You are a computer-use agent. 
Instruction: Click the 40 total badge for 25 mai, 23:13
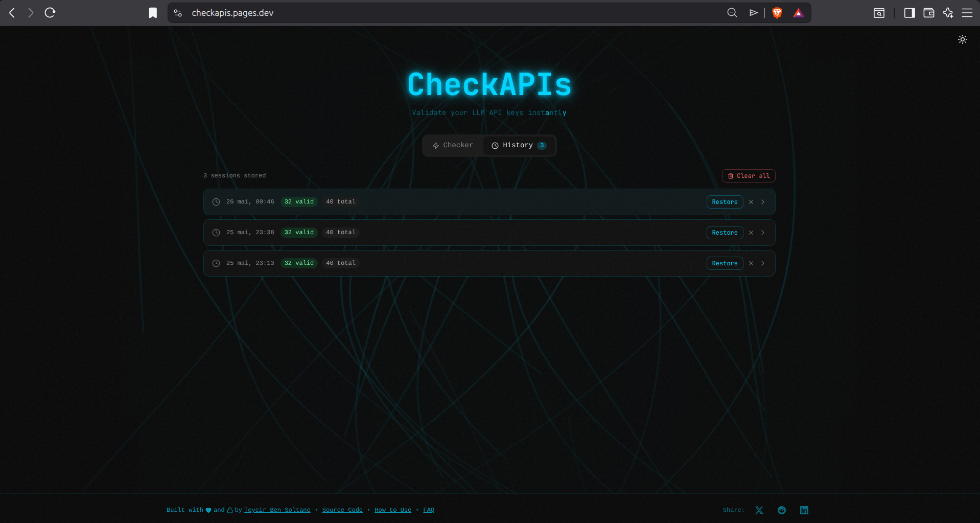(341, 263)
